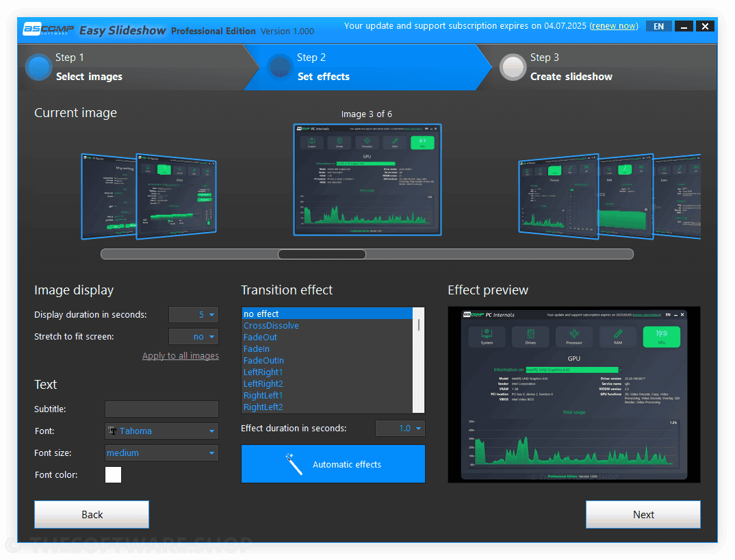Click the magic wand icon
735x560 pixels.
pos(294,464)
